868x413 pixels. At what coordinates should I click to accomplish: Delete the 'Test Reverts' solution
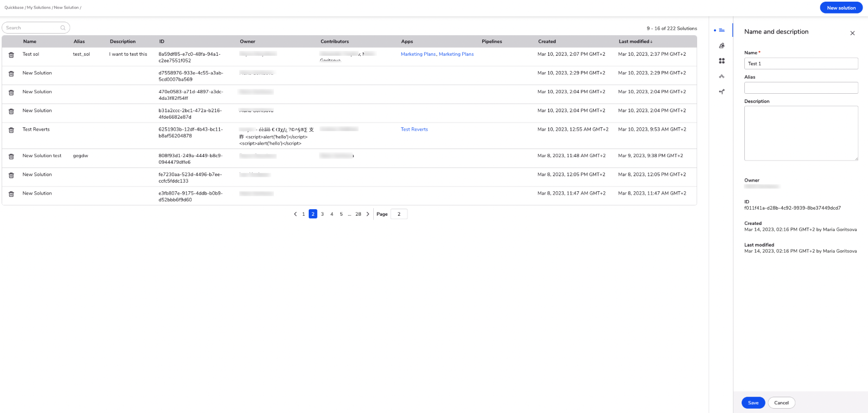[x=11, y=130]
